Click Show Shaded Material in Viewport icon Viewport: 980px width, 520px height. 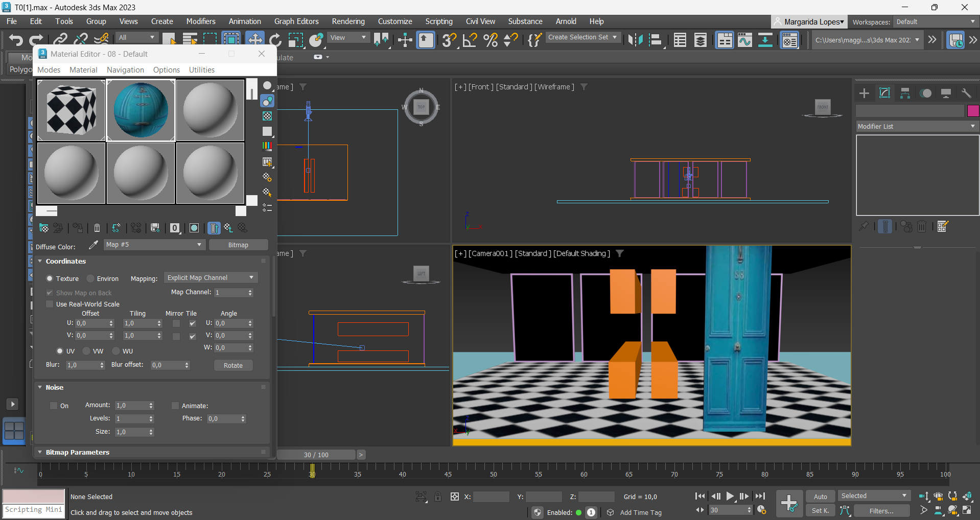(194, 228)
